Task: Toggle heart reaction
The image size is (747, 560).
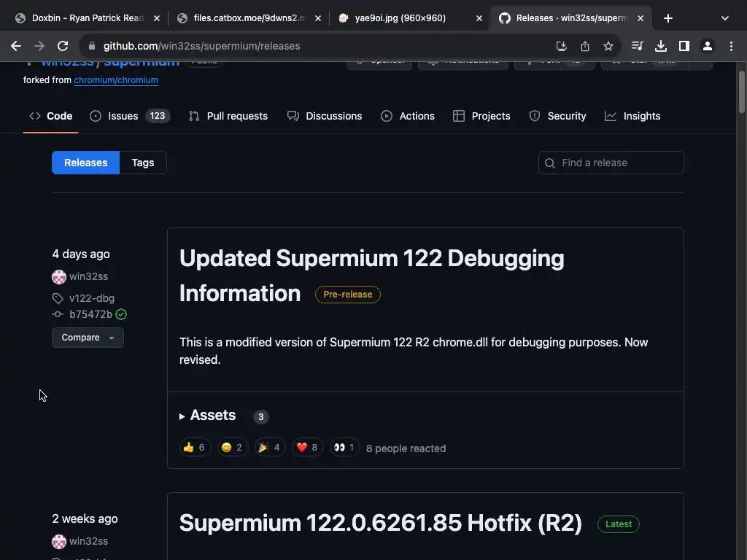Action: click(x=307, y=447)
